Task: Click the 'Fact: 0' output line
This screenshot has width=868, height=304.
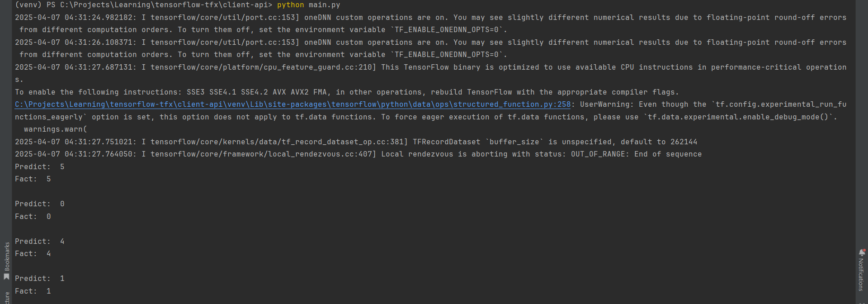Action: (x=33, y=217)
